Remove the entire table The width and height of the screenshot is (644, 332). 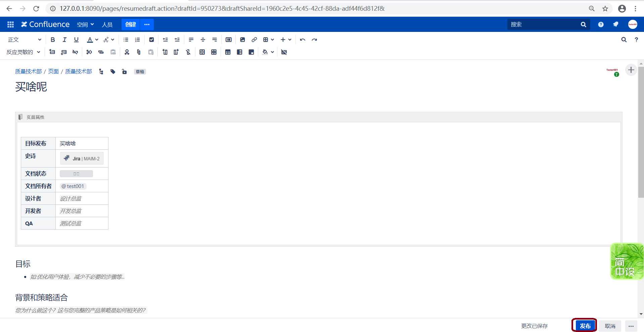284,52
